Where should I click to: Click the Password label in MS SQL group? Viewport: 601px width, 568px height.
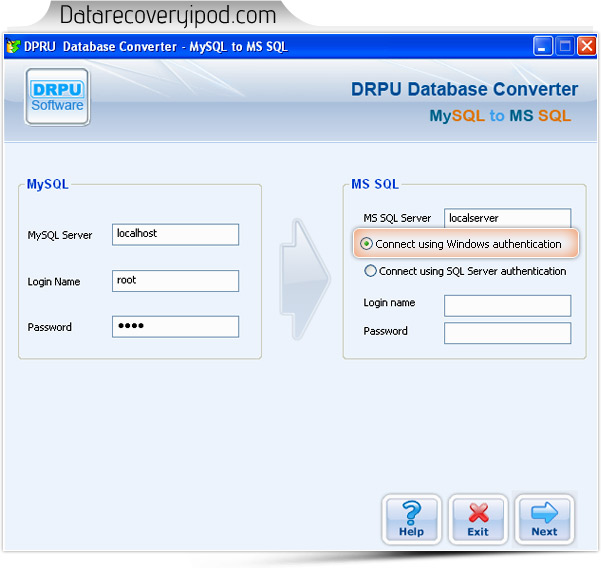point(385,331)
